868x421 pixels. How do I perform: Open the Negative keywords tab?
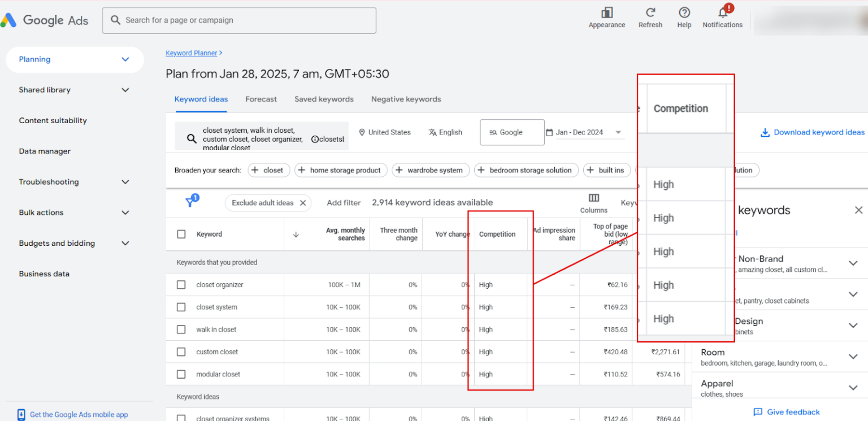pyautogui.click(x=406, y=99)
